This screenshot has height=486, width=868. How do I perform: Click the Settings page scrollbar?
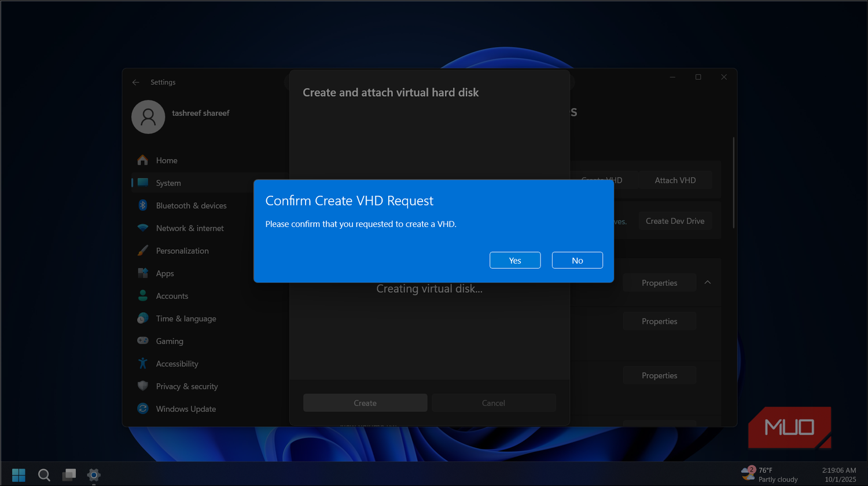pos(734,182)
